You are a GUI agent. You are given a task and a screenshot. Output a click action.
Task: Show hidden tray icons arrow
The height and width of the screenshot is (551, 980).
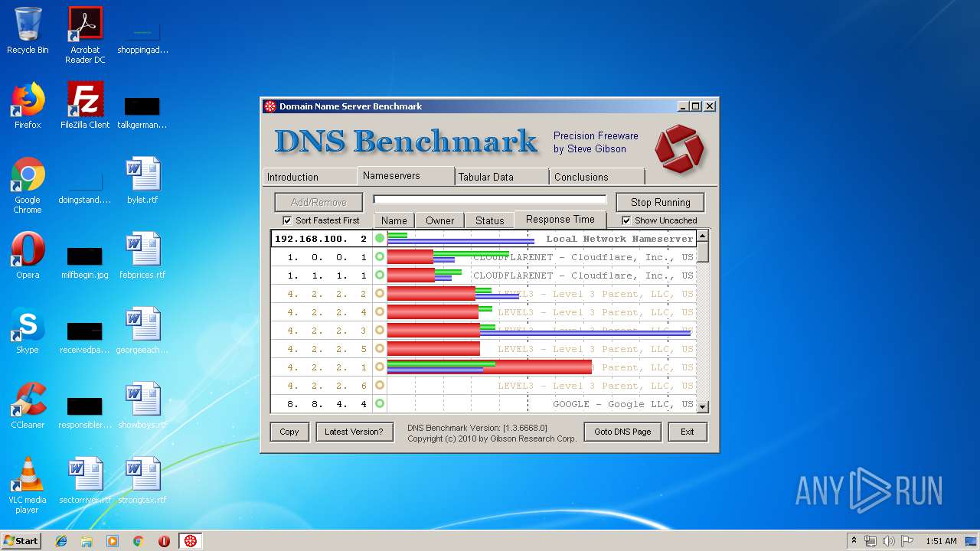tap(854, 541)
